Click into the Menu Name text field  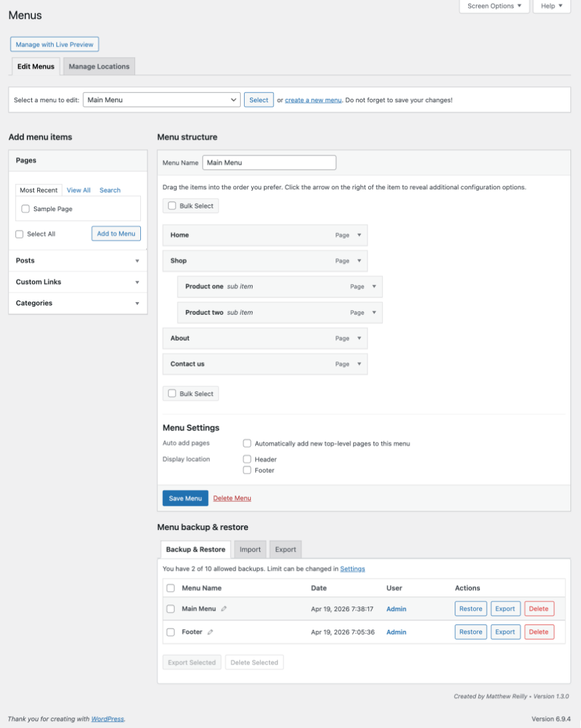pos(269,163)
